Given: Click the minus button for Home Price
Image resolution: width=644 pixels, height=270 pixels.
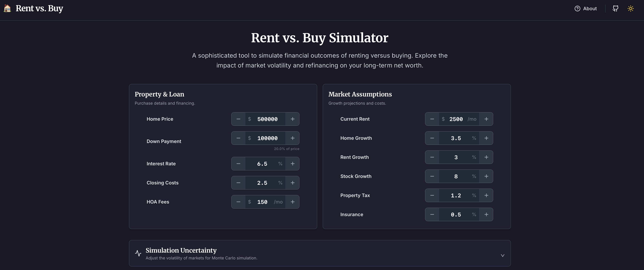Looking at the screenshot, I should pos(238,119).
